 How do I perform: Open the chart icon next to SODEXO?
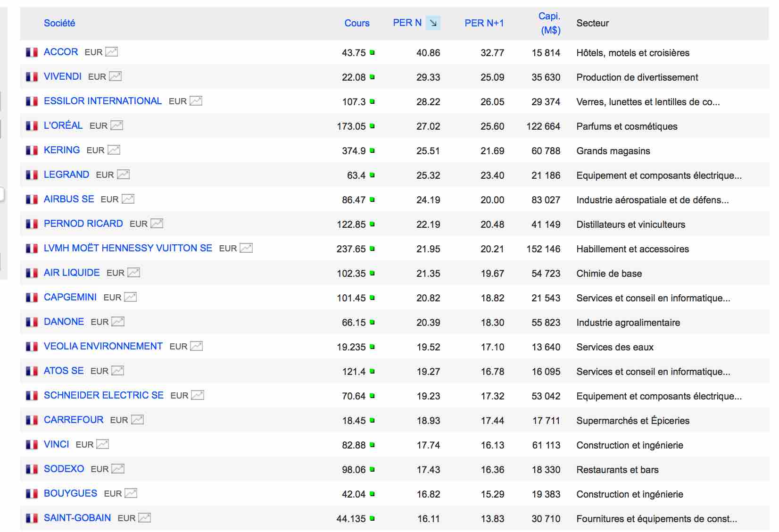[x=118, y=469]
